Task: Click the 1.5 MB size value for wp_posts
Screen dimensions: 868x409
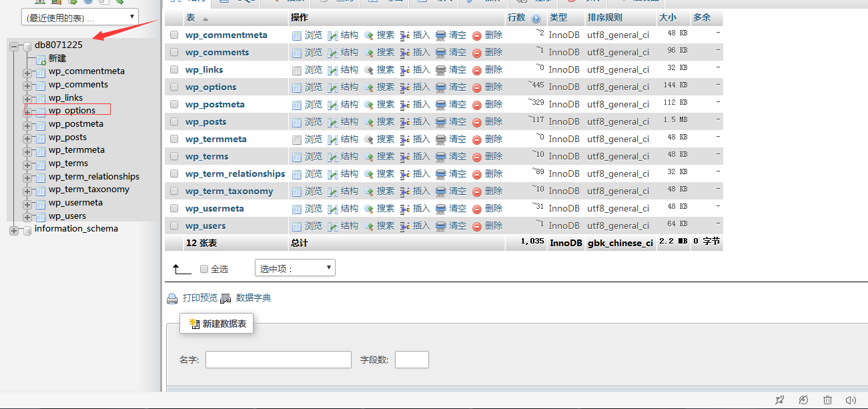Action: click(x=675, y=120)
